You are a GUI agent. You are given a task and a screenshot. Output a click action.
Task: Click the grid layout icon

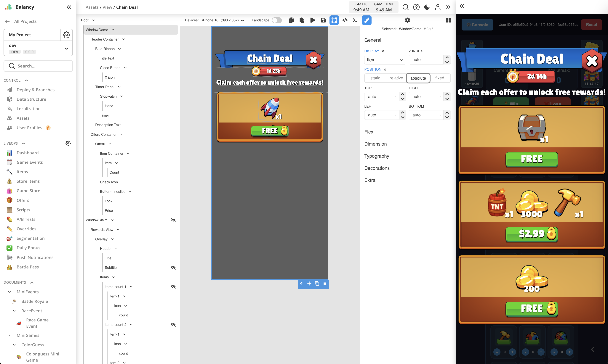tap(448, 20)
